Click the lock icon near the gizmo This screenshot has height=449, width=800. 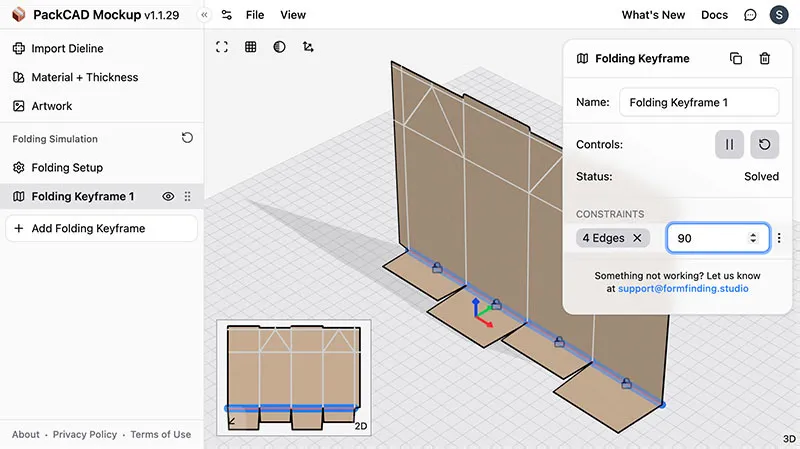tap(496, 305)
